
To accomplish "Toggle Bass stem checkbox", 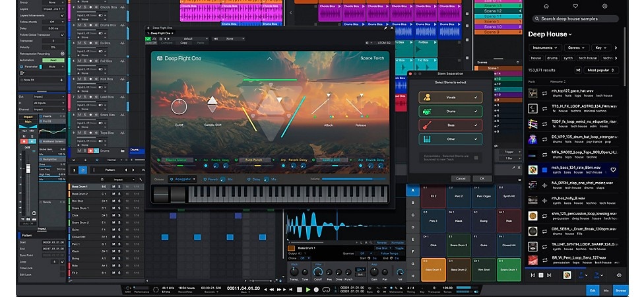I will [x=476, y=125].
